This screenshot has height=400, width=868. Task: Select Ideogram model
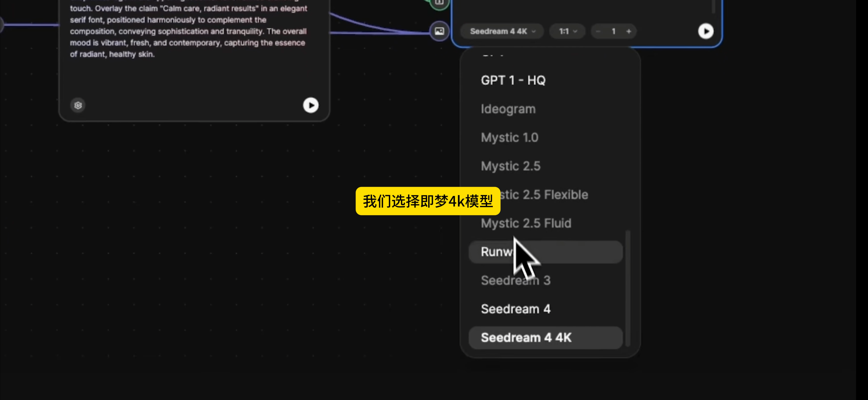point(545,109)
